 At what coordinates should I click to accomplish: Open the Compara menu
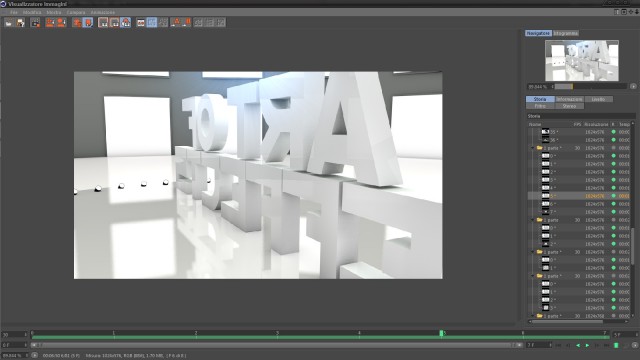[x=76, y=13]
